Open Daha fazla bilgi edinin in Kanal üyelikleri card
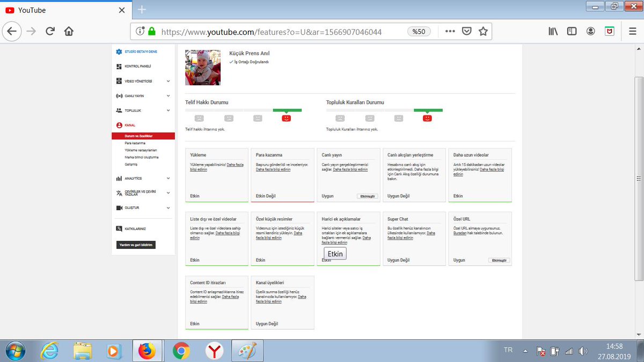 [x=281, y=299]
